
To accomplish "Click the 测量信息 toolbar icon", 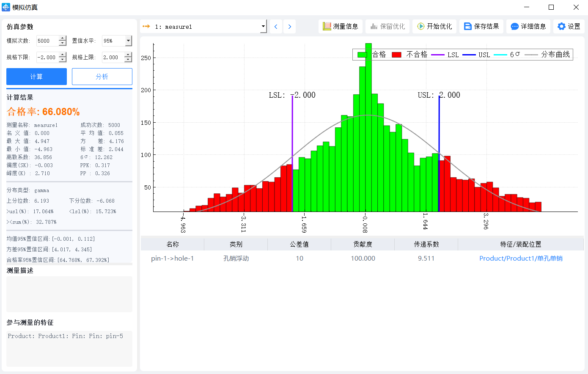I will 327,26.
